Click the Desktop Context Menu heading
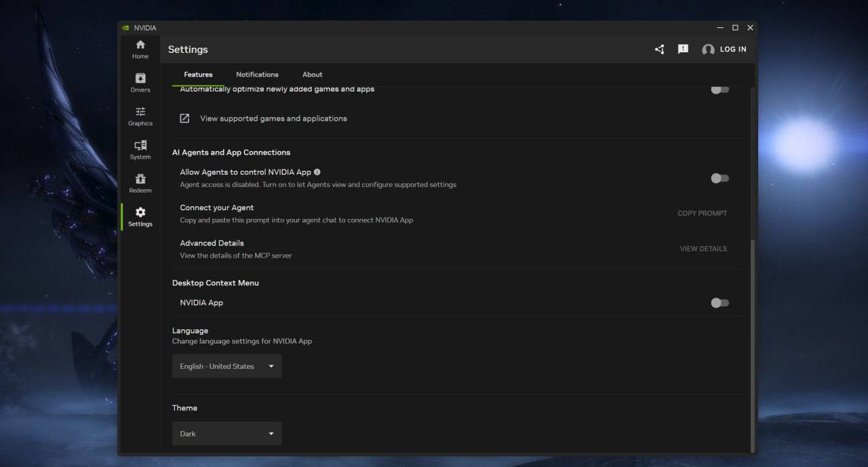The width and height of the screenshot is (868, 467). [x=216, y=283]
